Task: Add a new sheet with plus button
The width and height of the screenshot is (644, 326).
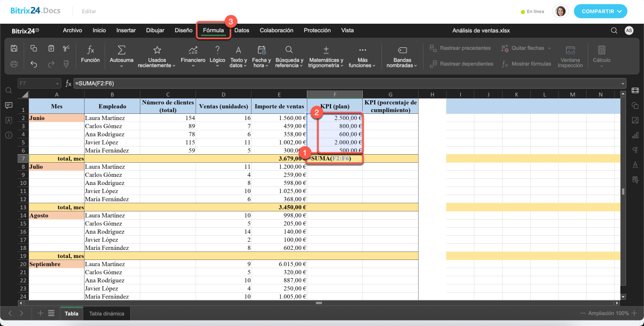Action: click(x=41, y=313)
